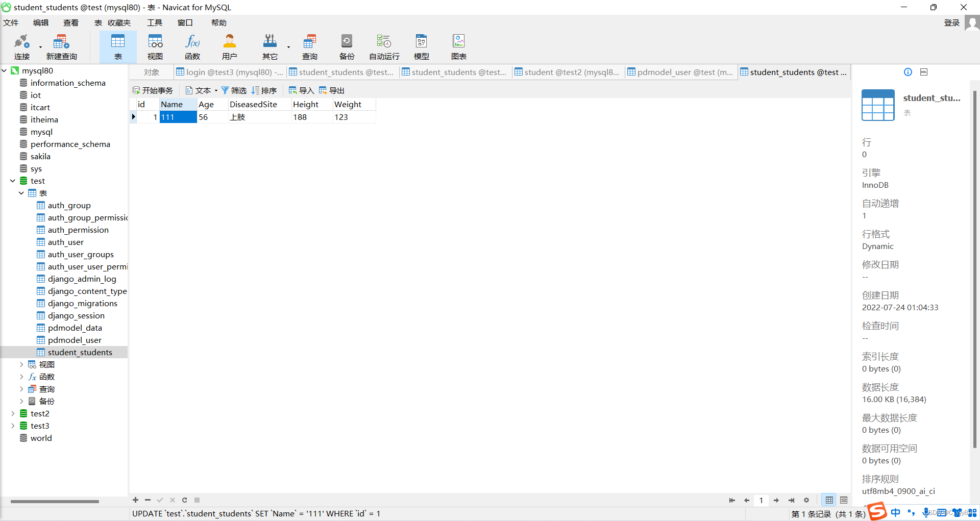Open the 备份 (Backup) toolbar icon
Screen dimensions: 980x521
(347, 47)
